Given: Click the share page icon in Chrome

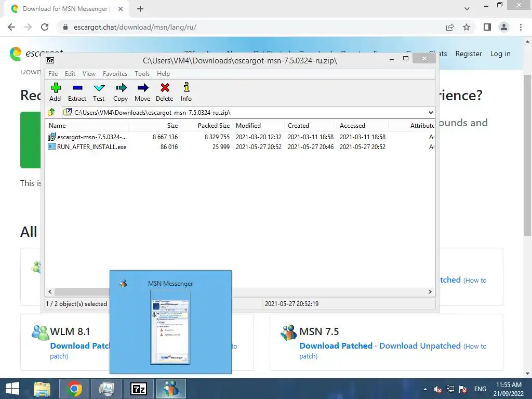Looking at the screenshot, I should [450, 27].
